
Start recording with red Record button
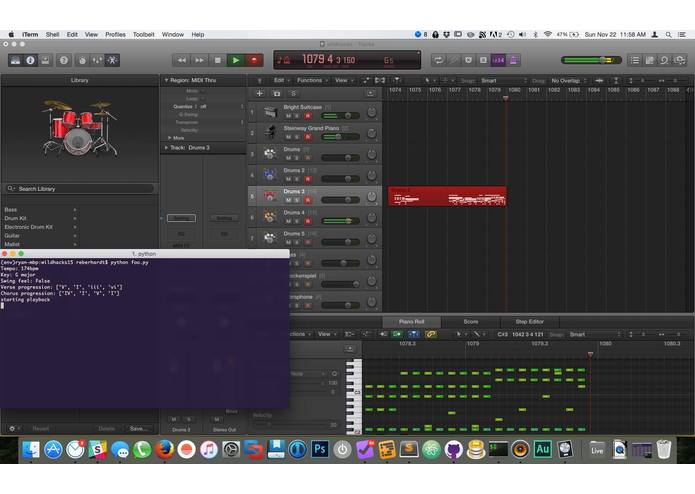[254, 60]
